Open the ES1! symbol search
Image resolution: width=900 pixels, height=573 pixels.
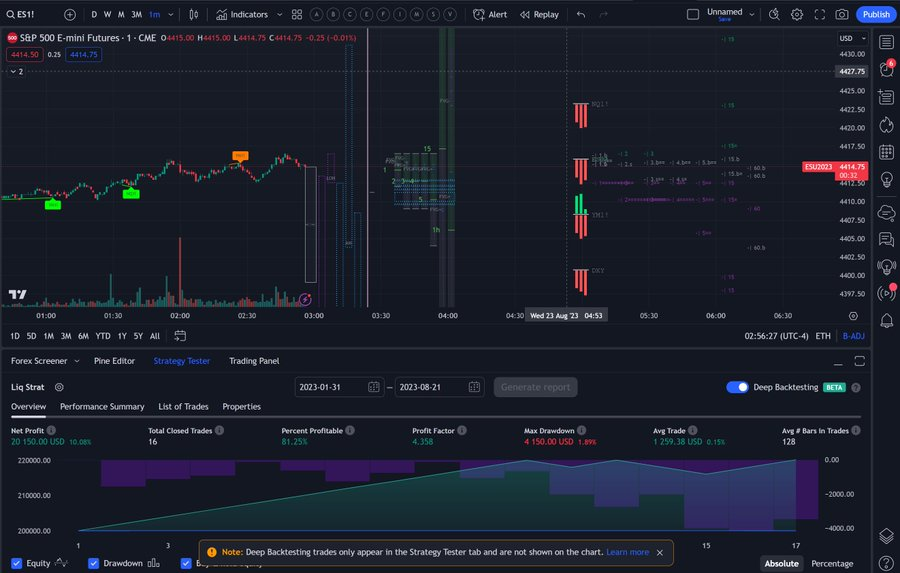21,14
